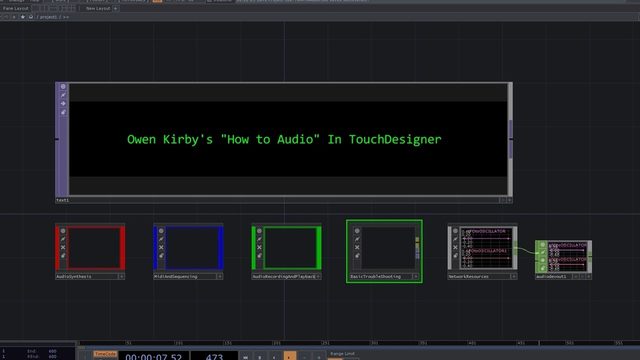The height and width of the screenshot is (360, 640).
Task: Click the plus button on AudioRecordingAndPlayback
Action: [x=318, y=277]
